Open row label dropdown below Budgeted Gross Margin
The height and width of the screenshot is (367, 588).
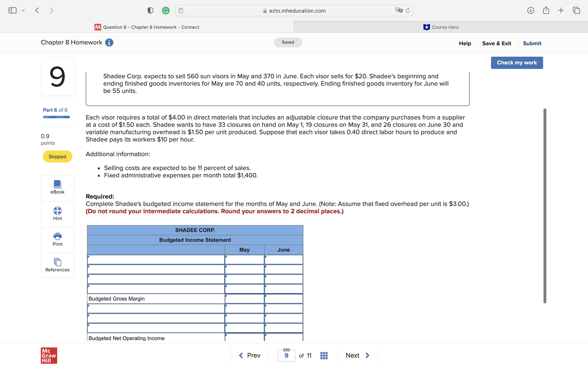click(x=156, y=308)
